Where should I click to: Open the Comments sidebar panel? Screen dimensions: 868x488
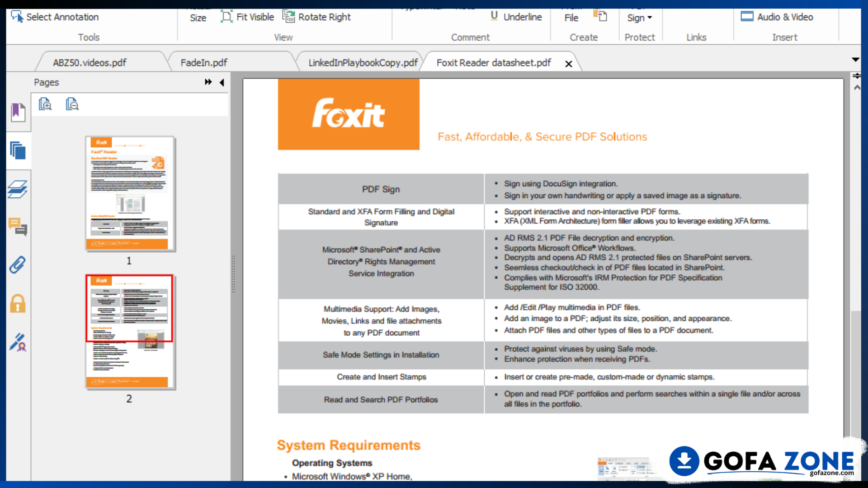(x=18, y=227)
